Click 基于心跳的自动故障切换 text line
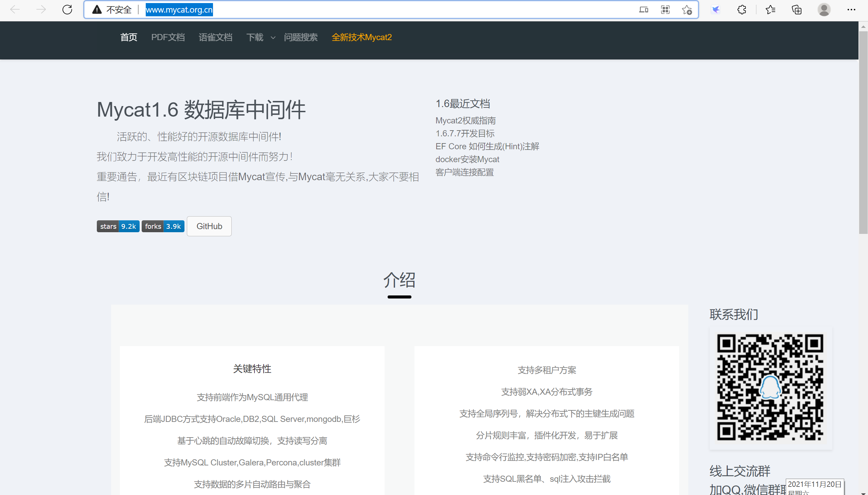Screen dimensions: 868x495 pos(252,441)
